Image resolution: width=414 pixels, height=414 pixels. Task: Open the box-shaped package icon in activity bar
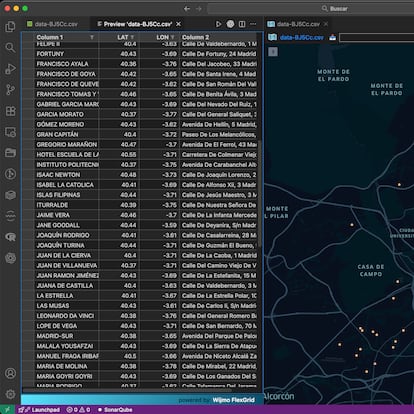[10, 195]
